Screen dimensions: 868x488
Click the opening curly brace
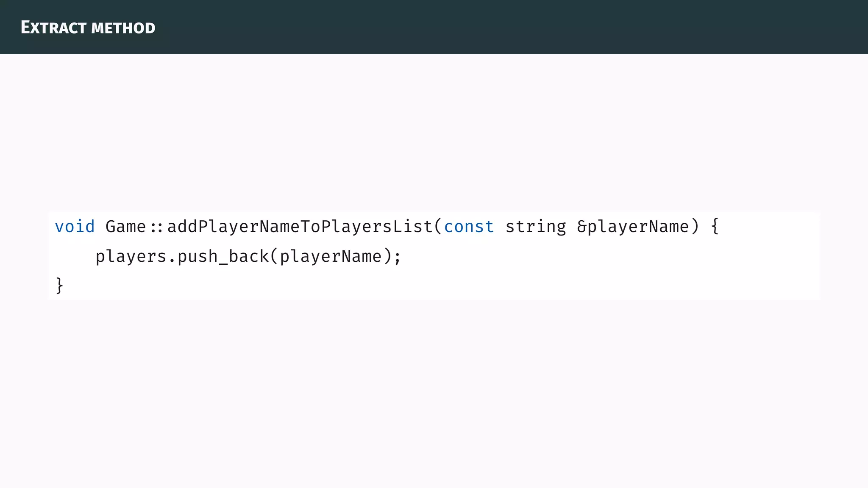coord(715,227)
